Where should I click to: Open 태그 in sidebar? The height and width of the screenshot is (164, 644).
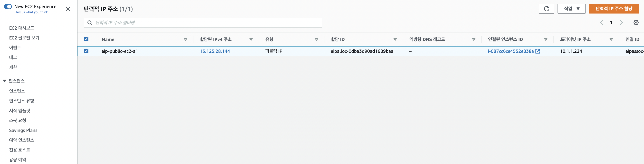click(13, 57)
